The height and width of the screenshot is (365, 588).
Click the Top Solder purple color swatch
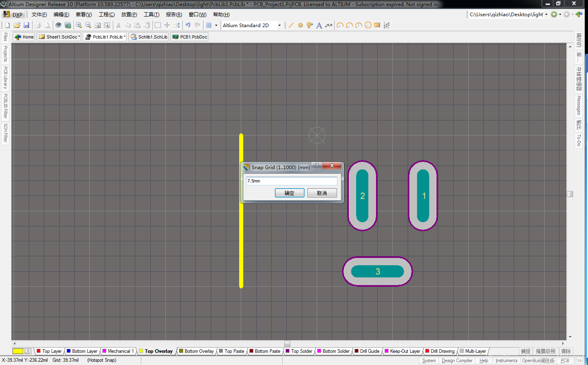coord(288,351)
